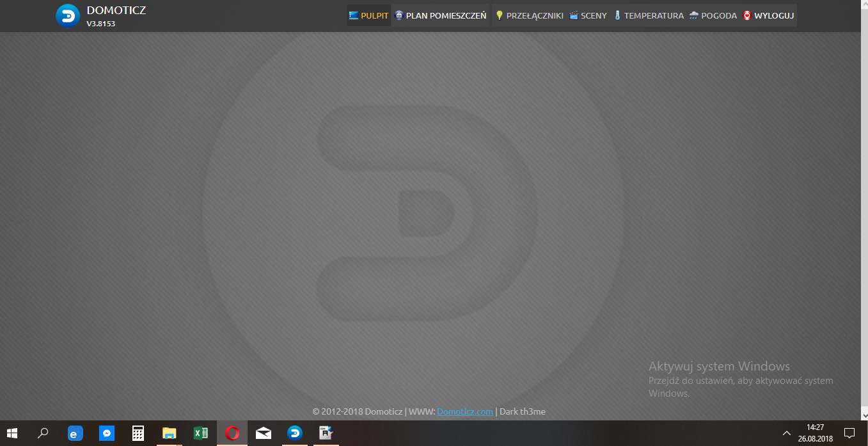Open the Plan pomieszczeń page
This screenshot has height=446, width=868.
coord(441,16)
